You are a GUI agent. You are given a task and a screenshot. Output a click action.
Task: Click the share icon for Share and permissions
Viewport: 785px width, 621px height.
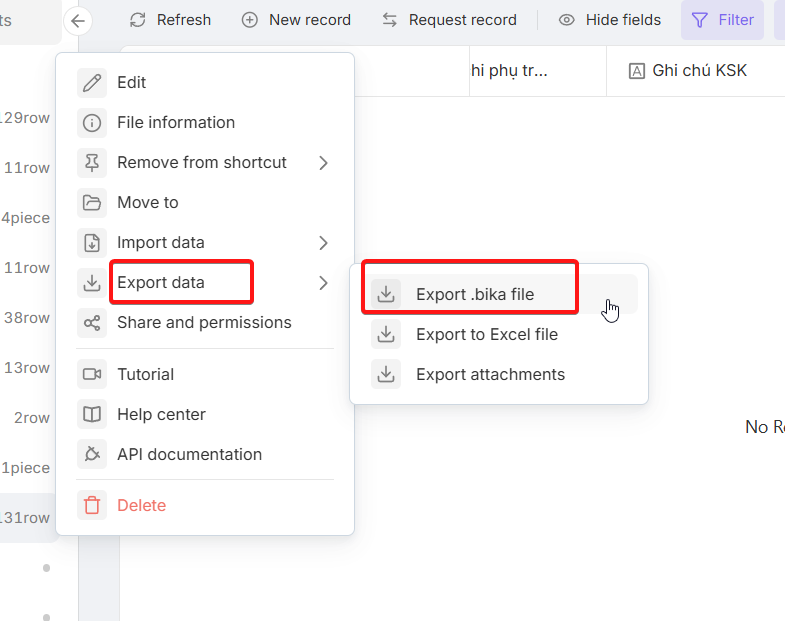coord(92,323)
